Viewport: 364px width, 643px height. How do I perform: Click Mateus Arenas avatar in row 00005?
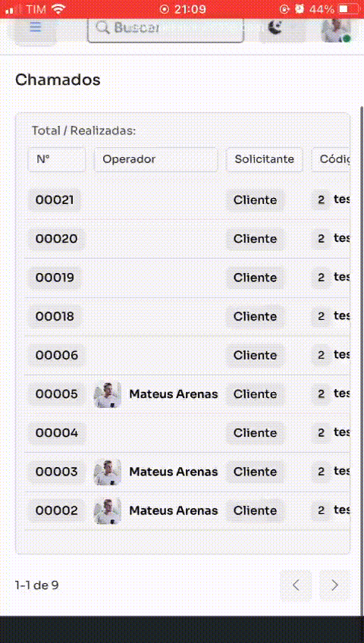(108, 394)
